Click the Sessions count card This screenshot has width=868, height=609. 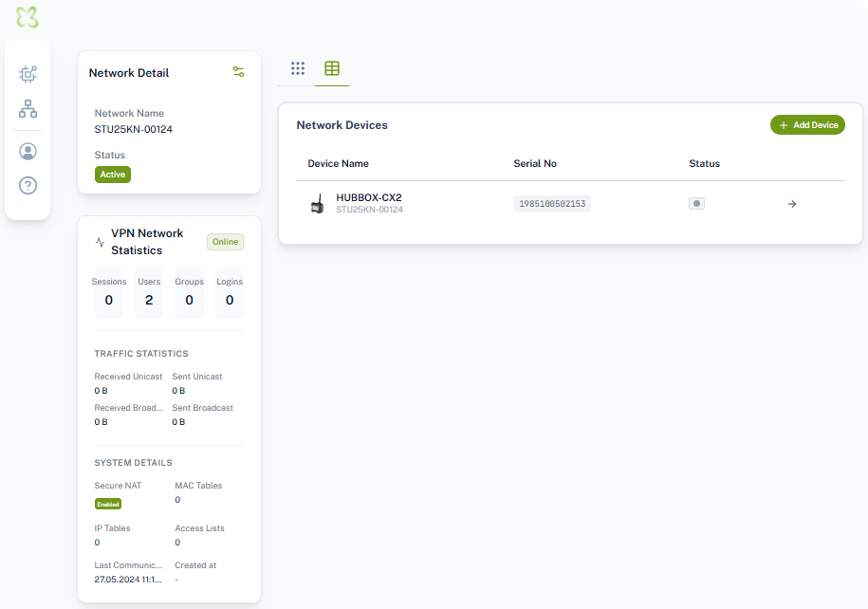[109, 293]
